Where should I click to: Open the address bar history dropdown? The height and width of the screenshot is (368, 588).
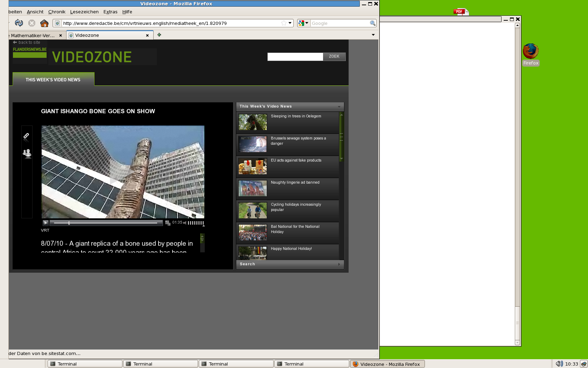point(290,23)
